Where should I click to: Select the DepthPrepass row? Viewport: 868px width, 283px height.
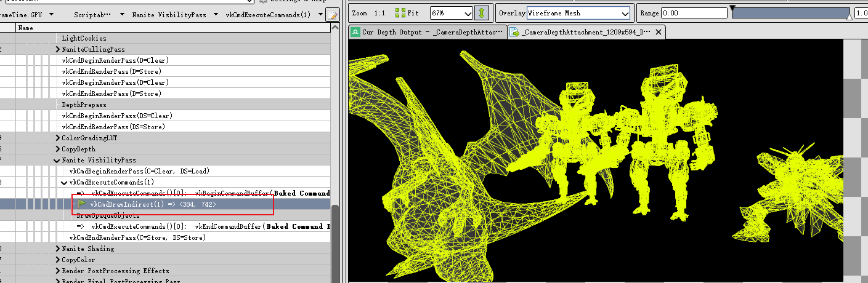point(84,105)
